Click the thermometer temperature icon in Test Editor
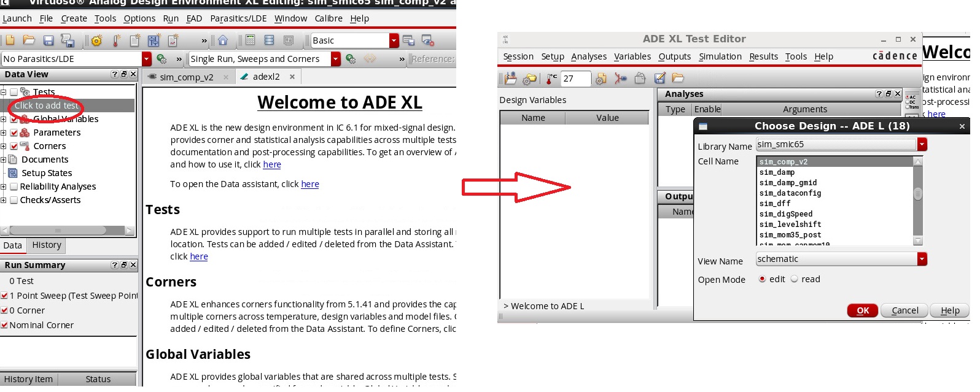 [551, 79]
